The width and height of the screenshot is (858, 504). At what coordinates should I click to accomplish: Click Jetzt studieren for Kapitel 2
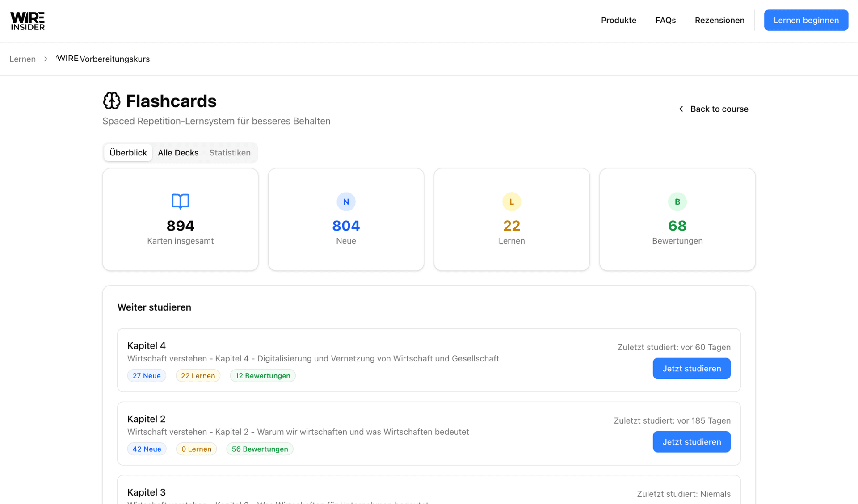coord(691,442)
